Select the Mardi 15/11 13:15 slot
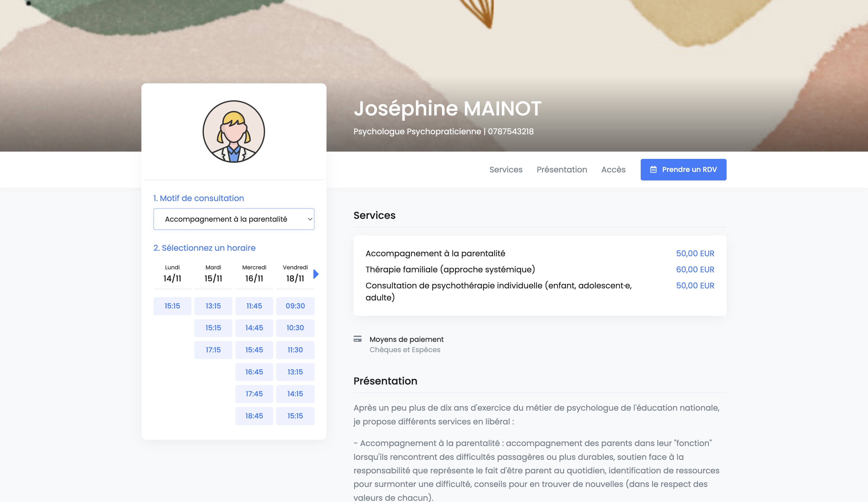This screenshot has width=868, height=502. pos(213,306)
